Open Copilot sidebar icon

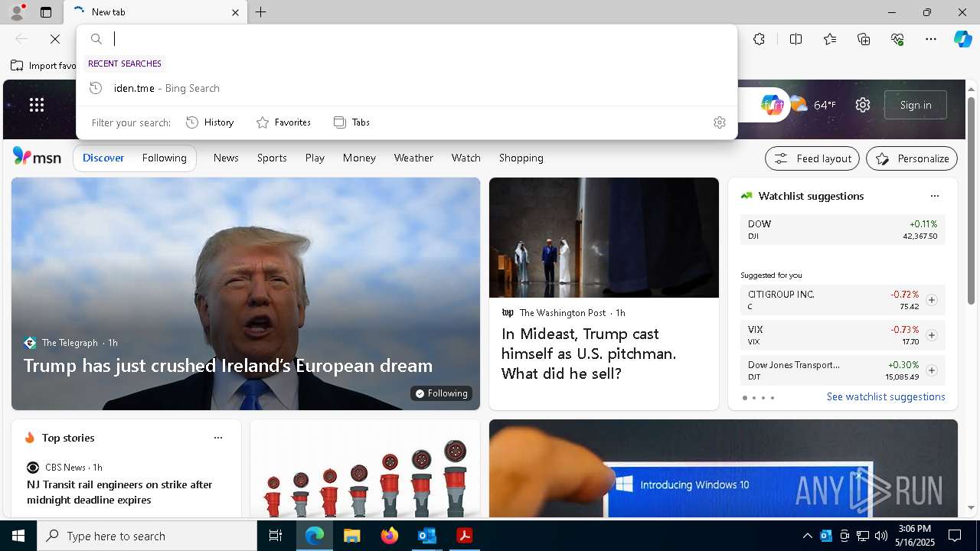(x=962, y=39)
